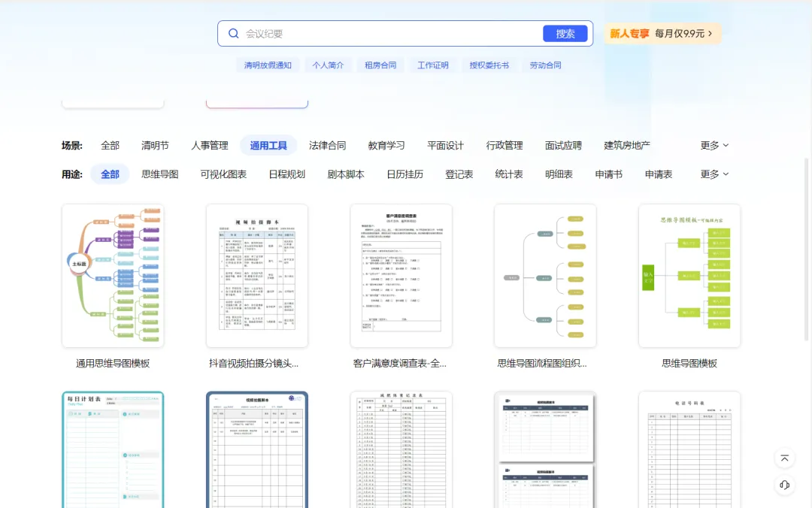
Task: Select the 平面设计 scene filter
Action: pos(445,146)
